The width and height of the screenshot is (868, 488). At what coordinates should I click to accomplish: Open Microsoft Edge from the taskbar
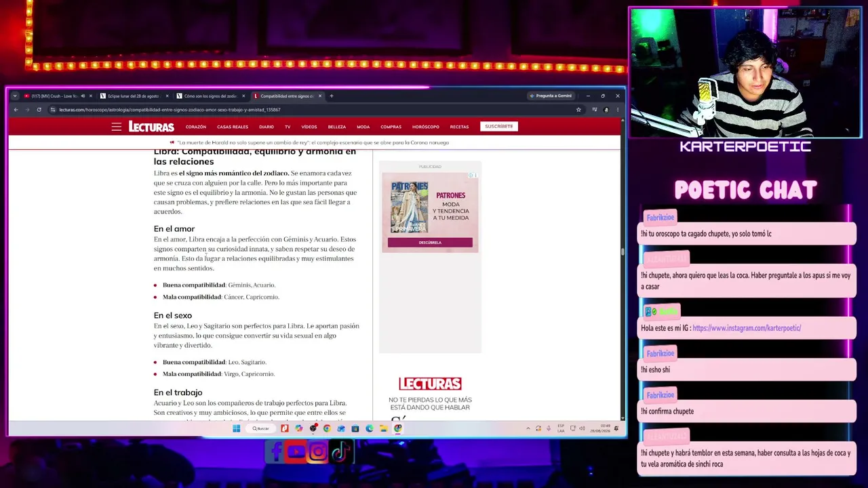(x=369, y=428)
